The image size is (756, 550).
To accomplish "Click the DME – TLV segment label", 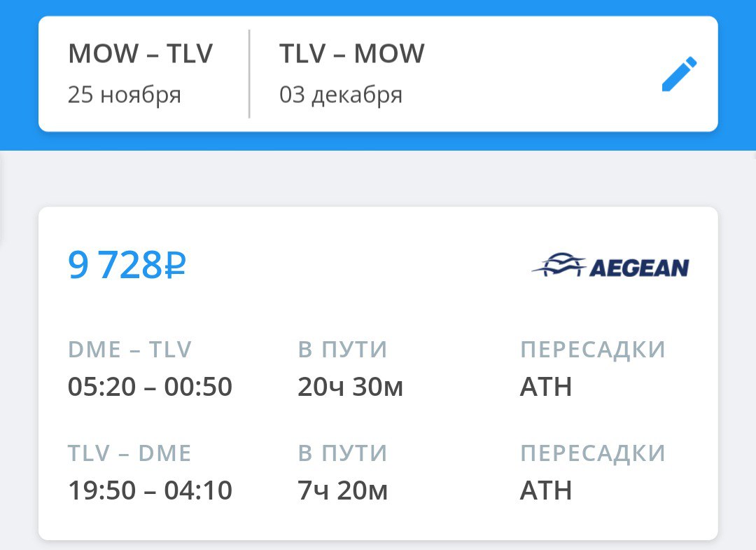I will (x=129, y=350).
